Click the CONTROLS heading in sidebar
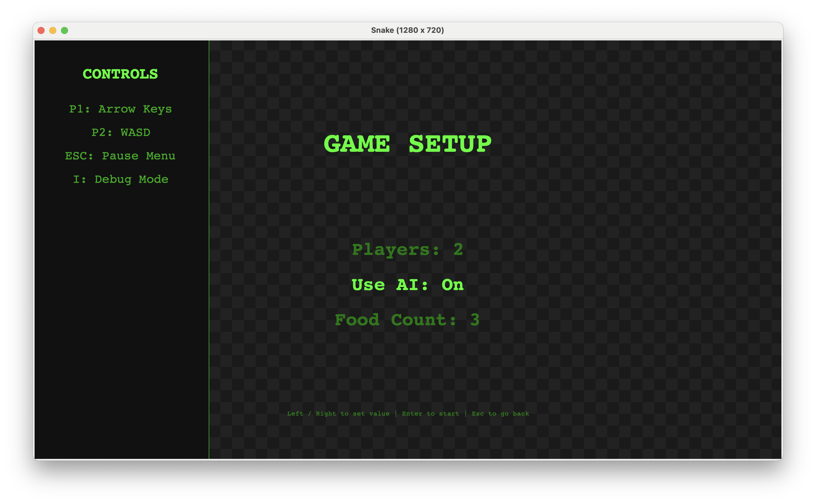The image size is (816, 504). point(120,74)
